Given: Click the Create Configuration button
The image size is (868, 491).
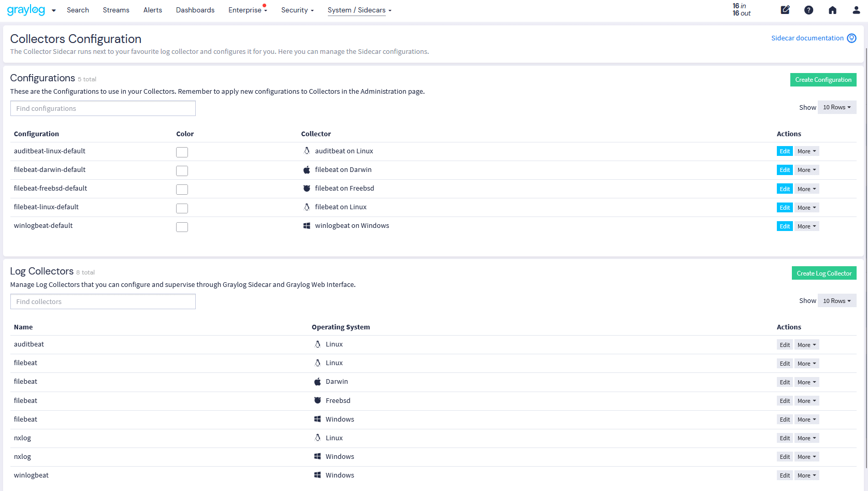Looking at the screenshot, I should point(823,80).
